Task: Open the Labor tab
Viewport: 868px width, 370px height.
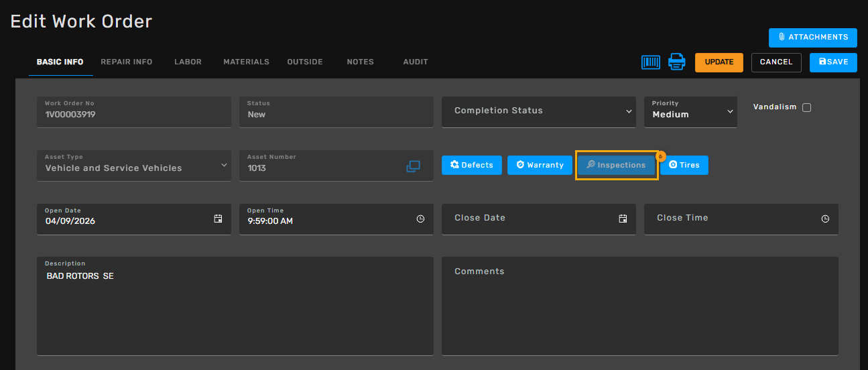Action: pos(188,62)
